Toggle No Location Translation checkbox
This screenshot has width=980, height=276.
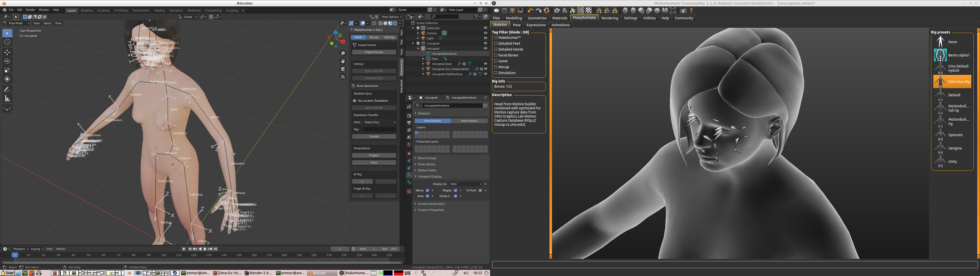pyautogui.click(x=354, y=101)
